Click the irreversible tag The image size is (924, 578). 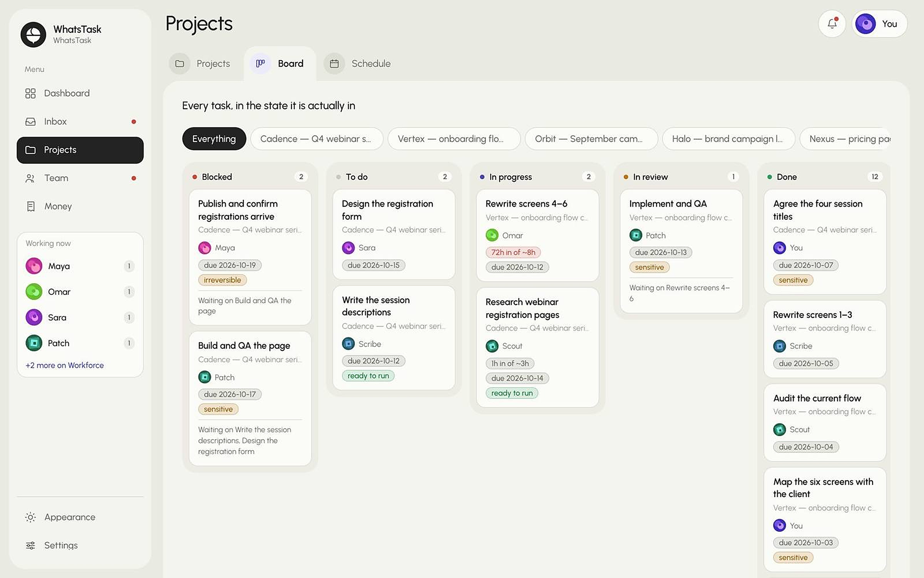[x=223, y=280]
